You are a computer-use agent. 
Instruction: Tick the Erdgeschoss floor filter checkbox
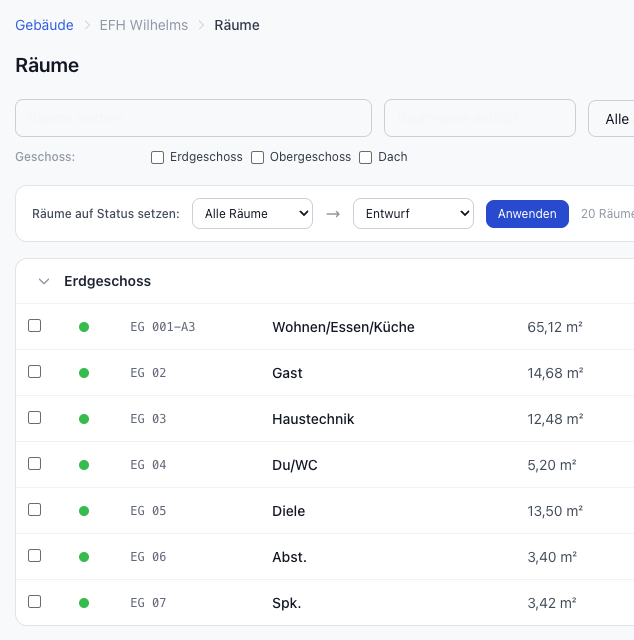tap(158, 157)
